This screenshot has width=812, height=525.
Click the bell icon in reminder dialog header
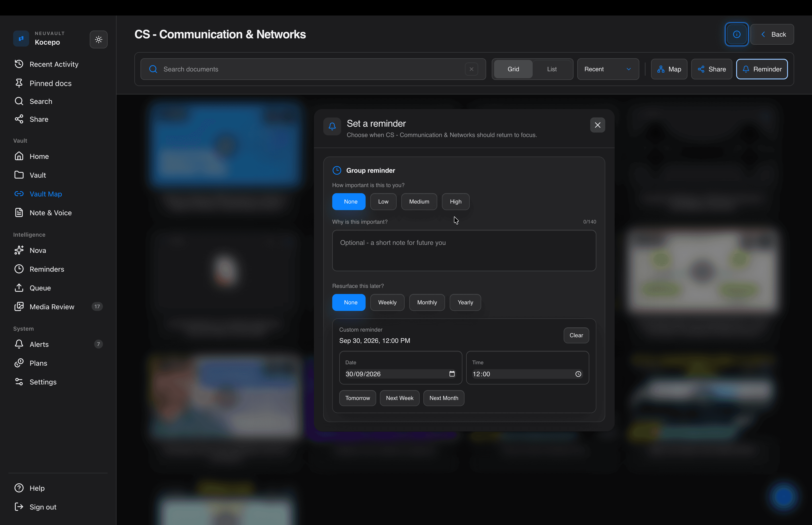(x=332, y=126)
